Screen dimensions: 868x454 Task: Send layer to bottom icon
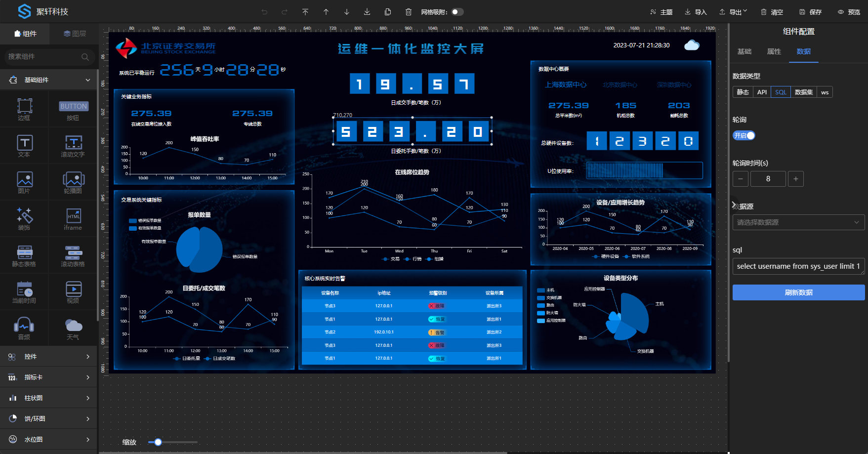(x=367, y=12)
